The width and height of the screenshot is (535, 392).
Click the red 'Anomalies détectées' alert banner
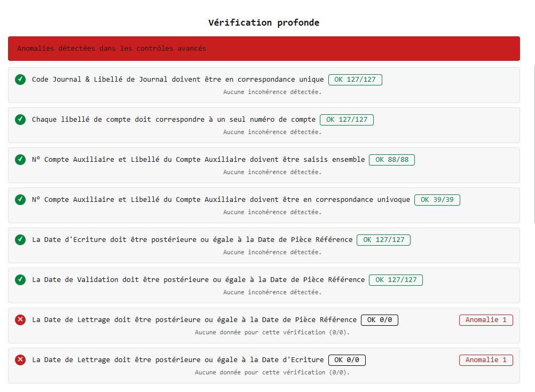point(264,49)
